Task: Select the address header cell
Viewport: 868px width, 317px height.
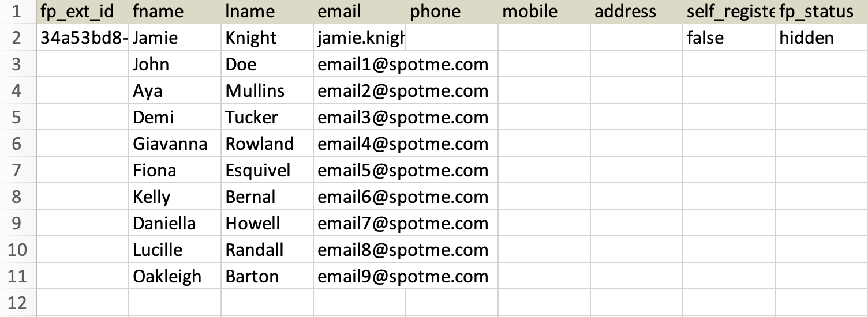Action: click(x=637, y=12)
